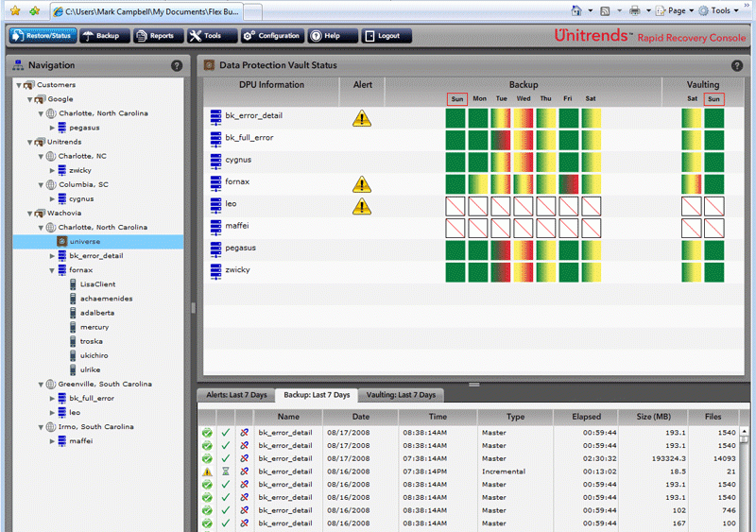This screenshot has width=756, height=532.
Task: Open the Backup toolbar button
Action: tap(105, 36)
